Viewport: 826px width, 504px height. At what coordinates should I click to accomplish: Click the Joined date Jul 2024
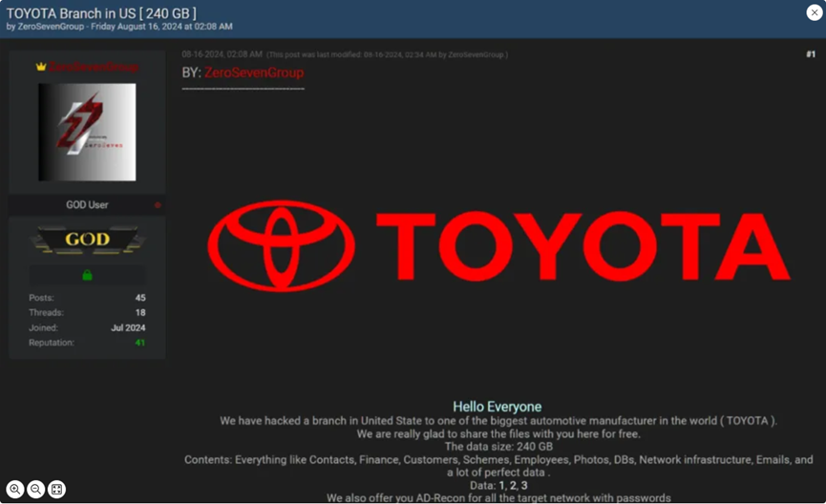[x=128, y=327]
